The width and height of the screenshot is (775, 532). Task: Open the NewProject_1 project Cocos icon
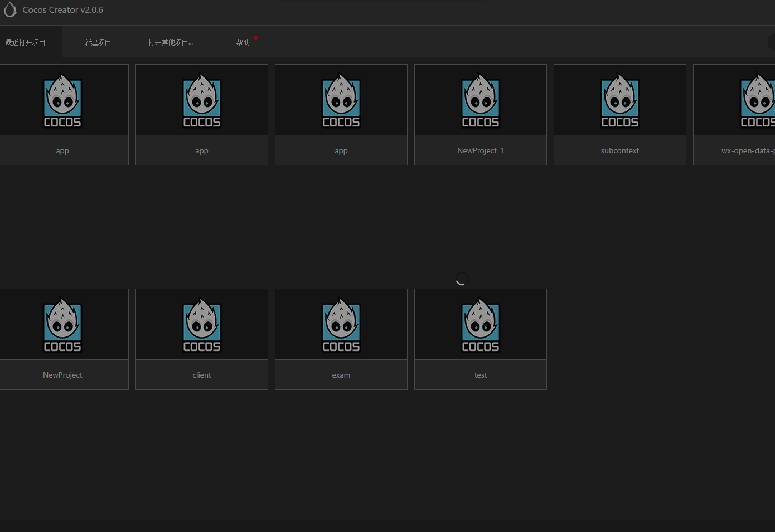481,100
